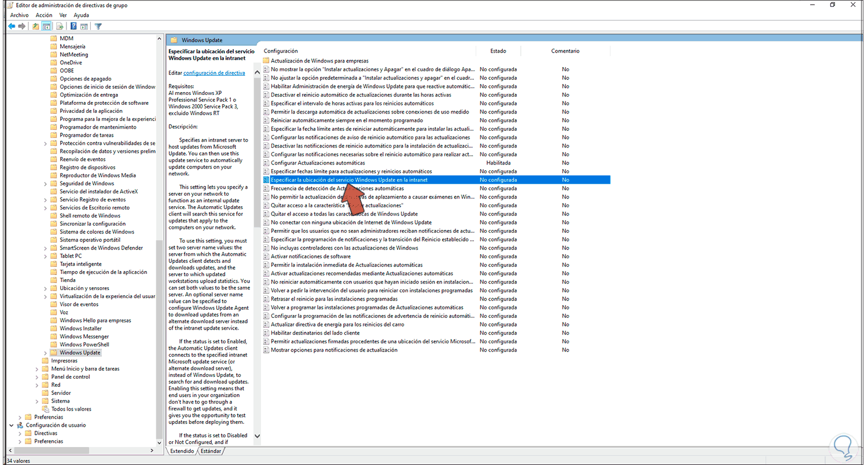The width and height of the screenshot is (868, 465).
Task: Sort by the Estado column header
Action: tap(498, 51)
